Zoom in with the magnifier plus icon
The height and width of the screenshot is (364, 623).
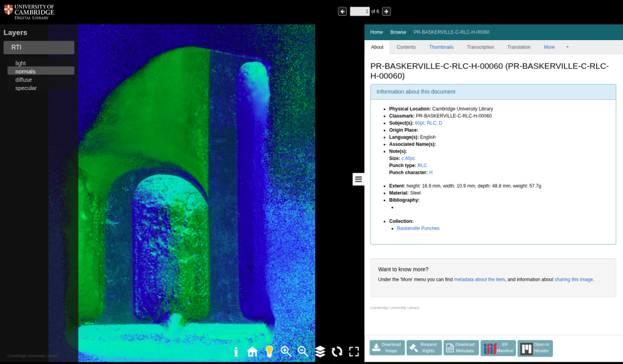pos(286,352)
